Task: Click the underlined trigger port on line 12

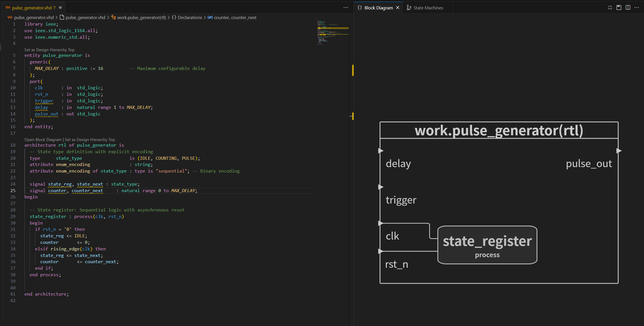Action: pos(44,101)
